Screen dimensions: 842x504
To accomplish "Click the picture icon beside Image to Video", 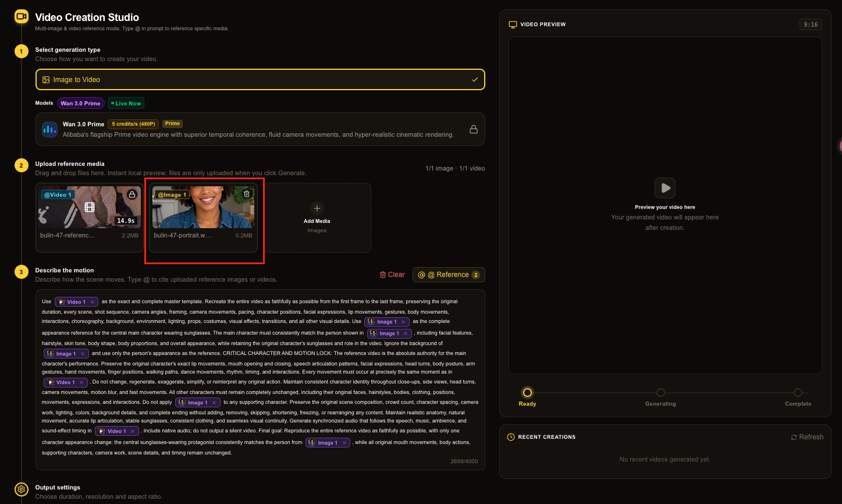I will 46,80.
